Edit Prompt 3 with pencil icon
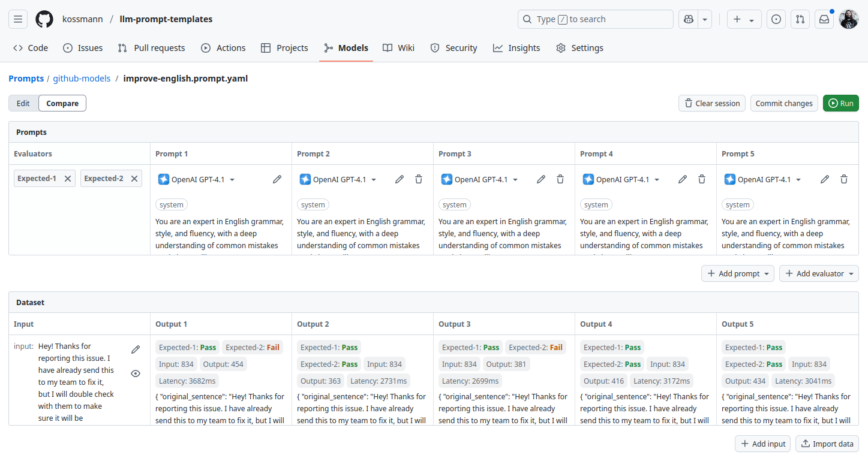 pyautogui.click(x=541, y=179)
